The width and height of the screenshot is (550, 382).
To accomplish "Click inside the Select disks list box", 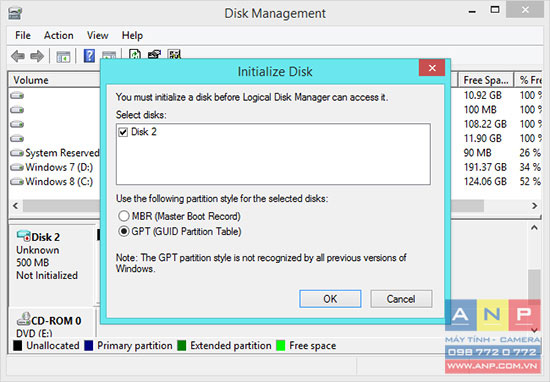I will coord(273,154).
